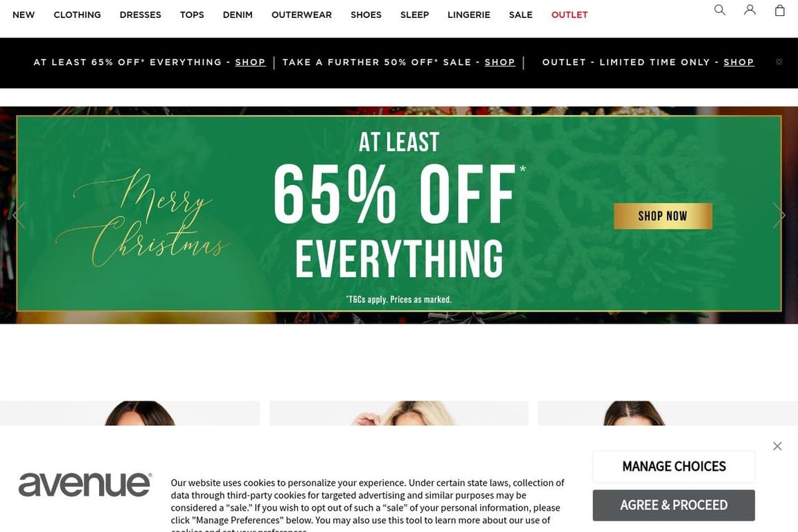The width and height of the screenshot is (798, 532).
Task: Open the search magnifier icon
Action: coord(720,10)
